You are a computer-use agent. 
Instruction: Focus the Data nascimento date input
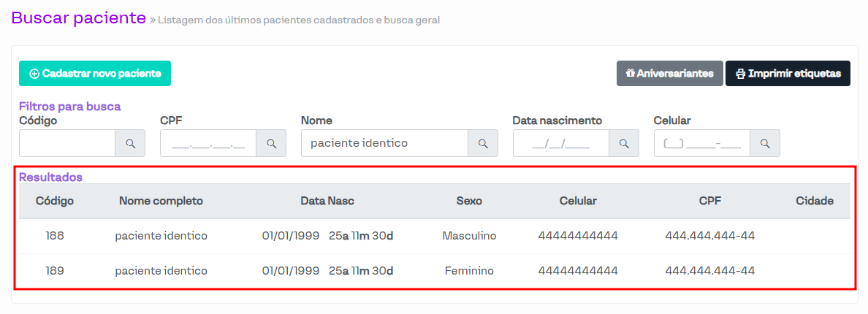(x=561, y=144)
